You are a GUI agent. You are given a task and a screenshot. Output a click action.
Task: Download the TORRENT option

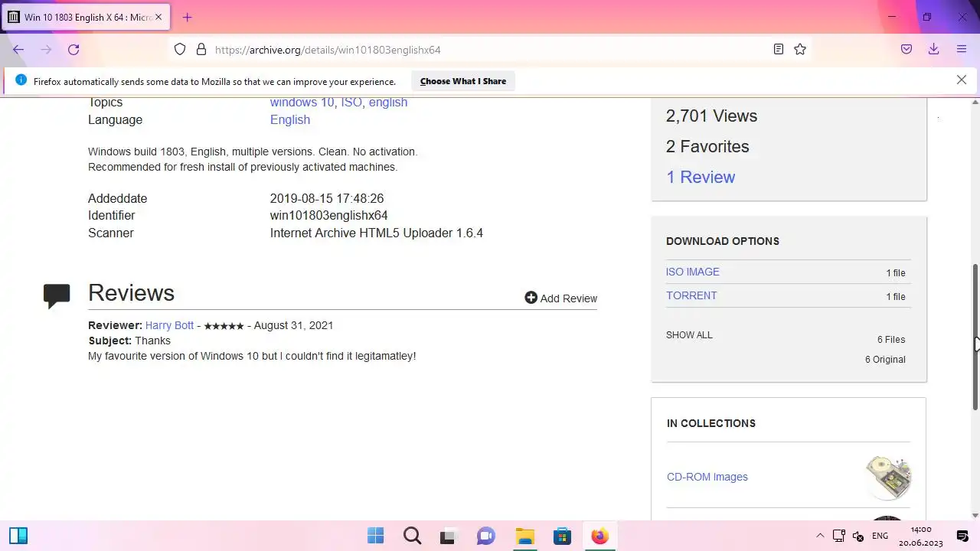coord(691,295)
